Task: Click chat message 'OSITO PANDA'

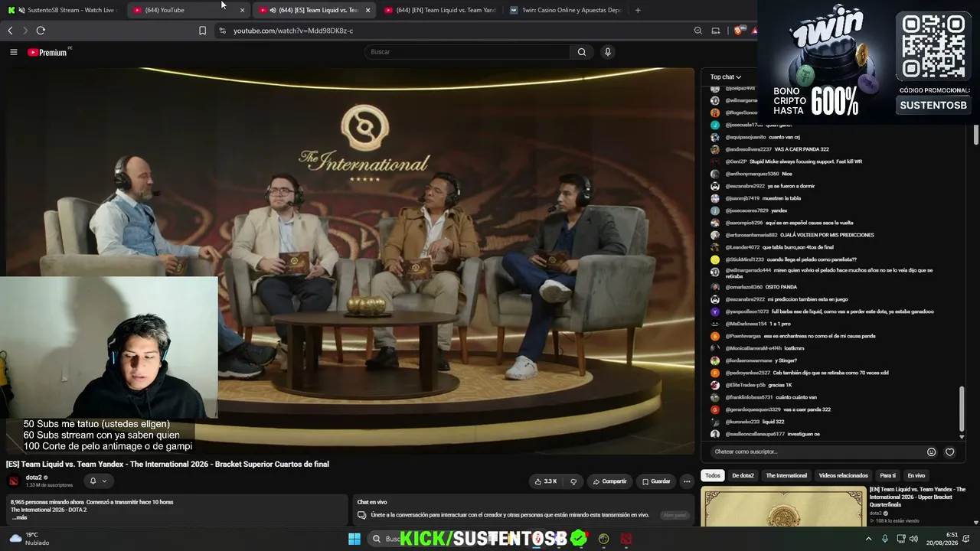Action: [782, 287]
